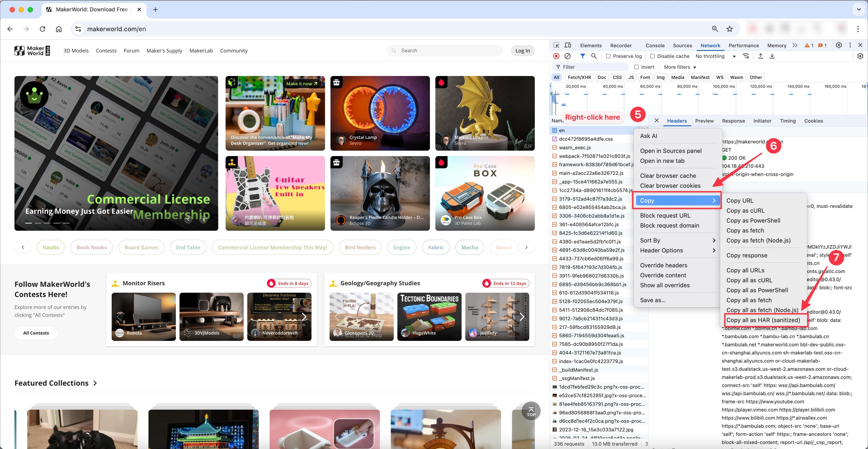Bookmark this page with the star icon

729,29
